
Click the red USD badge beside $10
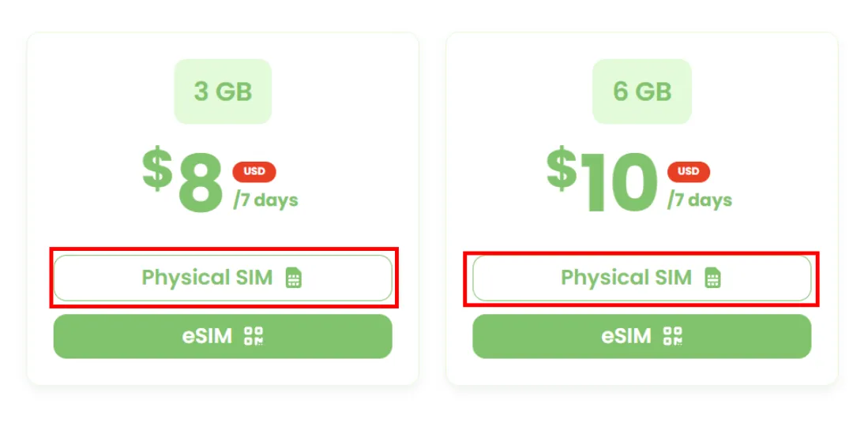coord(689,171)
